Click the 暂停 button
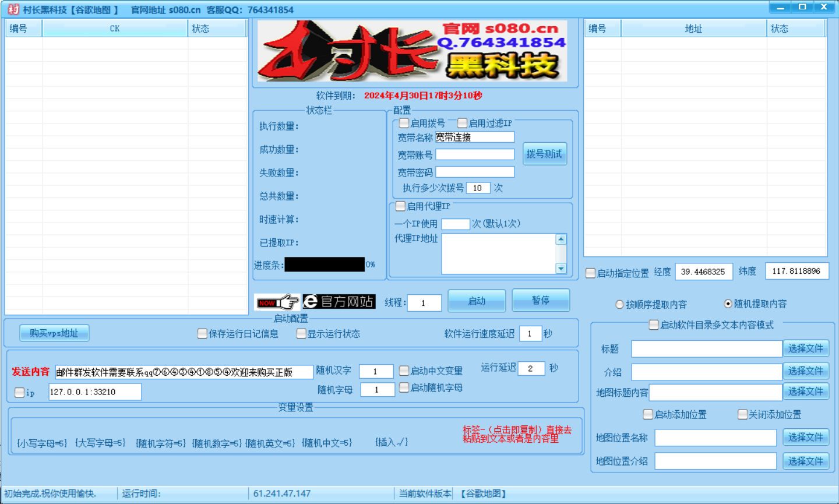The image size is (839, 504). click(x=541, y=300)
